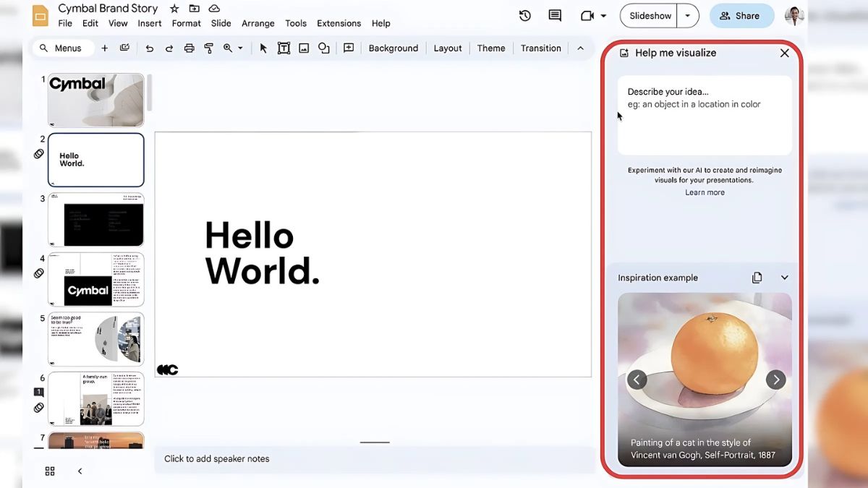Open the Edit menu

click(90, 23)
